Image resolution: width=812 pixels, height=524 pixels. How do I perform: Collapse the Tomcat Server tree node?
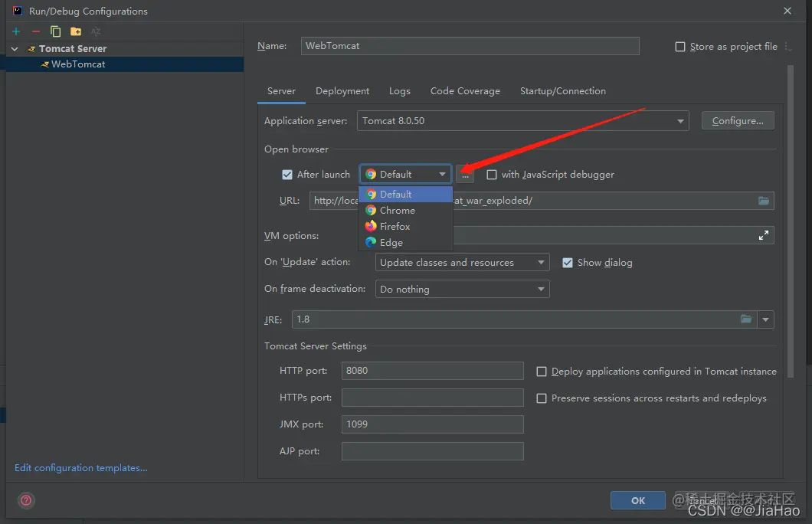[x=15, y=49]
